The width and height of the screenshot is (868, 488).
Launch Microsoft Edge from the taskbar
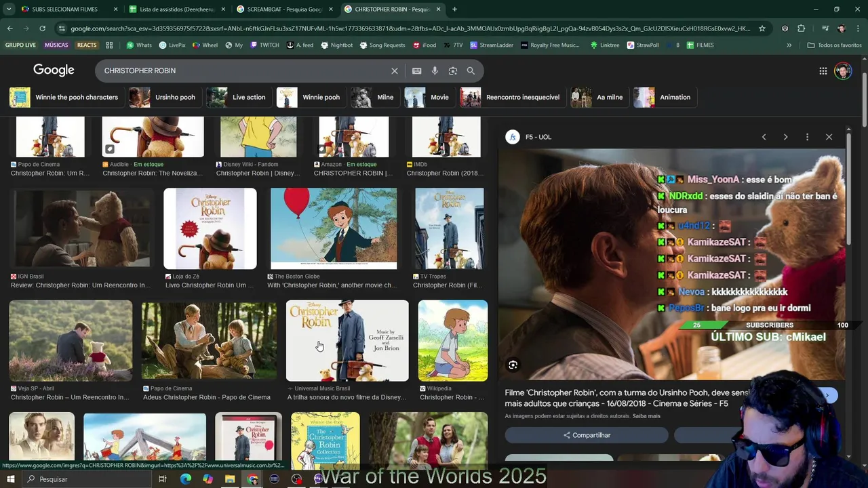pos(186,479)
